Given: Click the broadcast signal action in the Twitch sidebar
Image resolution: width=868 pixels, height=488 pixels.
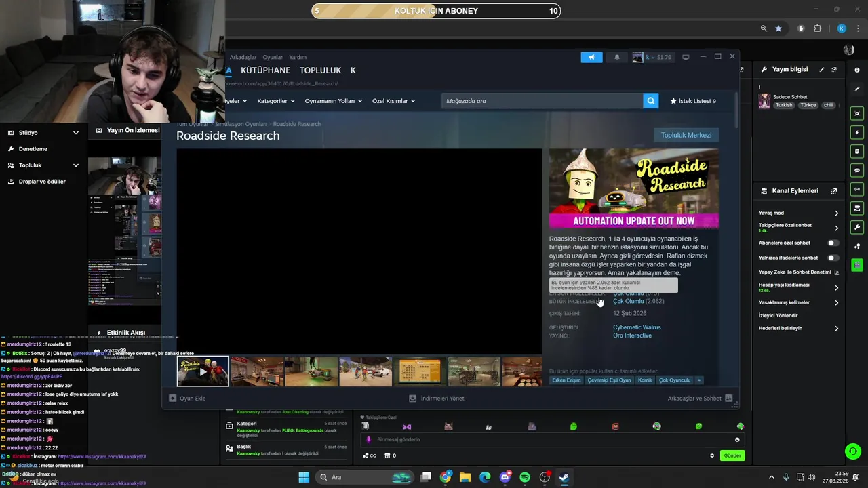Looking at the screenshot, I should coord(857,189).
